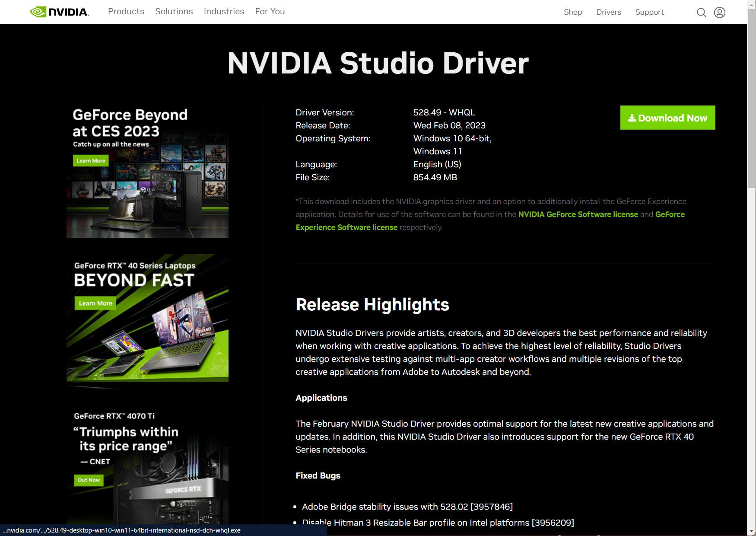Click the scrollbar down arrow

(751, 531)
